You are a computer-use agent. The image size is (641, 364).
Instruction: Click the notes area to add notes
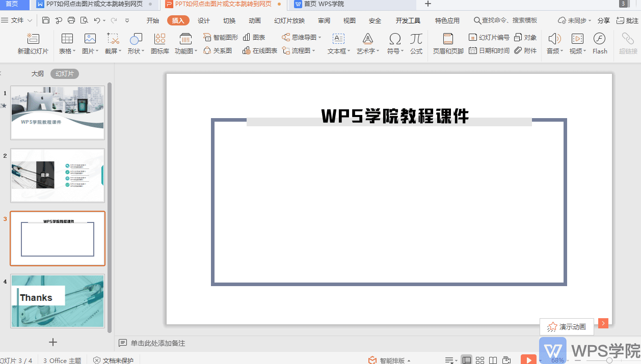[158, 343]
